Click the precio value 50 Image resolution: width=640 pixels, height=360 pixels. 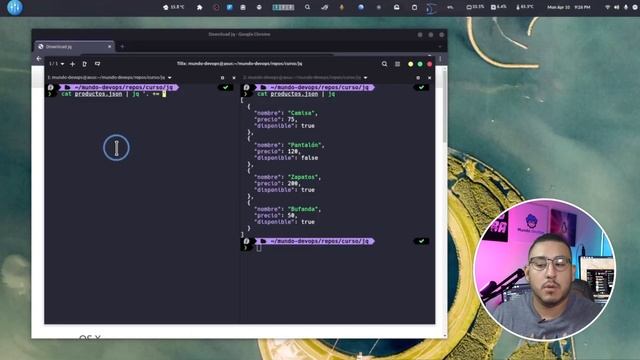(291, 216)
